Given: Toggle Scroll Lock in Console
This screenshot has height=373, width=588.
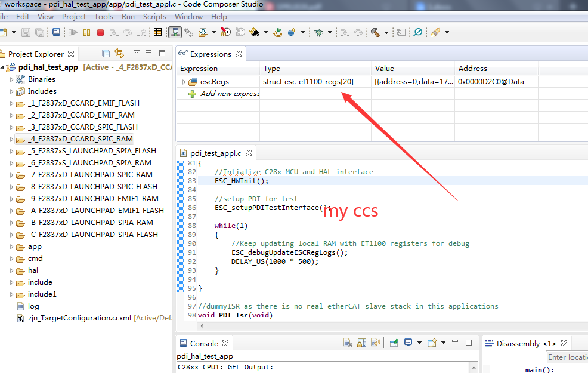Looking at the screenshot, I should point(361,343).
